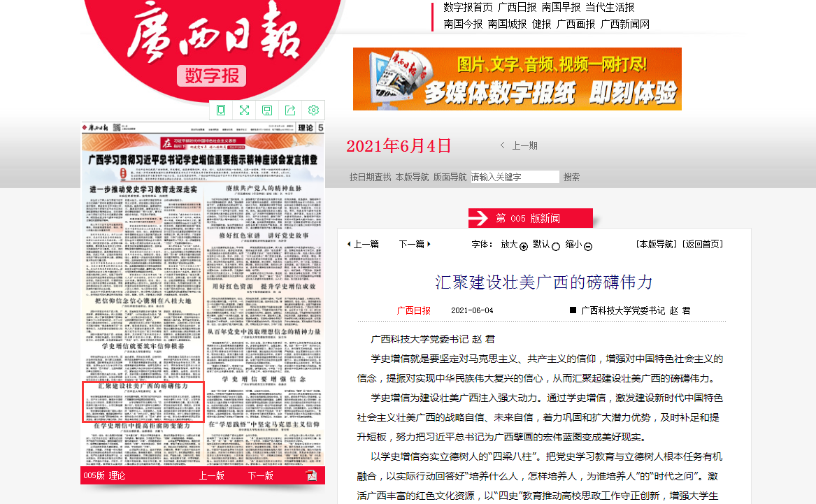Download the page PDF using the PDF icon

311,475
